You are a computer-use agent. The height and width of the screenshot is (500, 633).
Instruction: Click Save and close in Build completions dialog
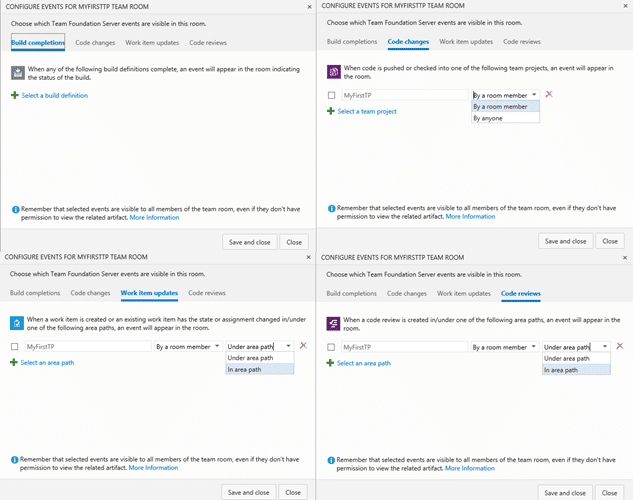pos(249,242)
